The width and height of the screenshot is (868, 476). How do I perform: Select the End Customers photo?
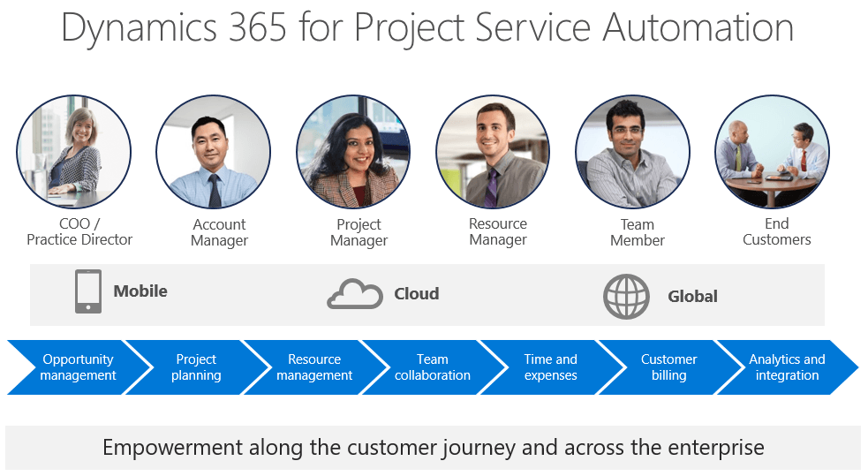pyautogui.click(x=772, y=152)
